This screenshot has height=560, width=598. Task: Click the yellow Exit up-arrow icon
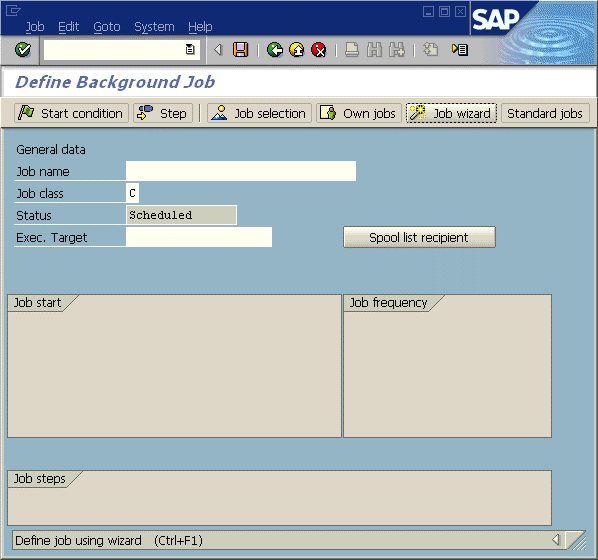297,50
